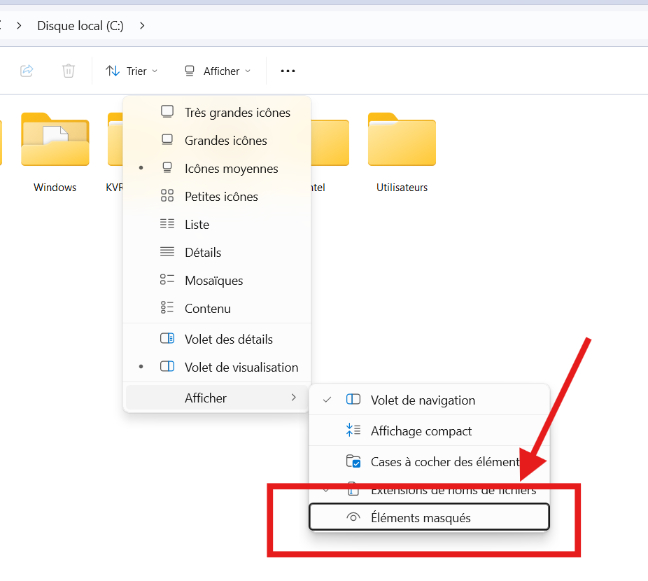Screen dimensions: 648x581
Task: Open the three-dots more options menu
Action: [288, 71]
